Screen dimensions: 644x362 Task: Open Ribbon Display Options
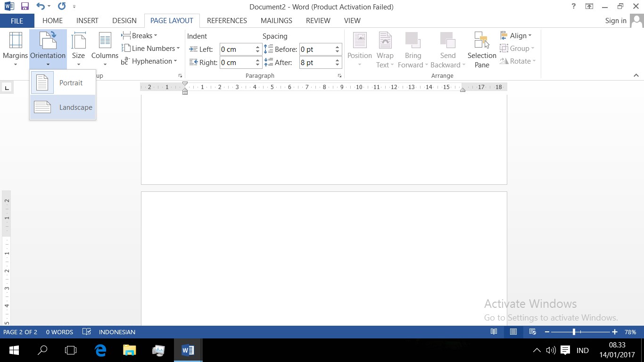click(x=589, y=7)
